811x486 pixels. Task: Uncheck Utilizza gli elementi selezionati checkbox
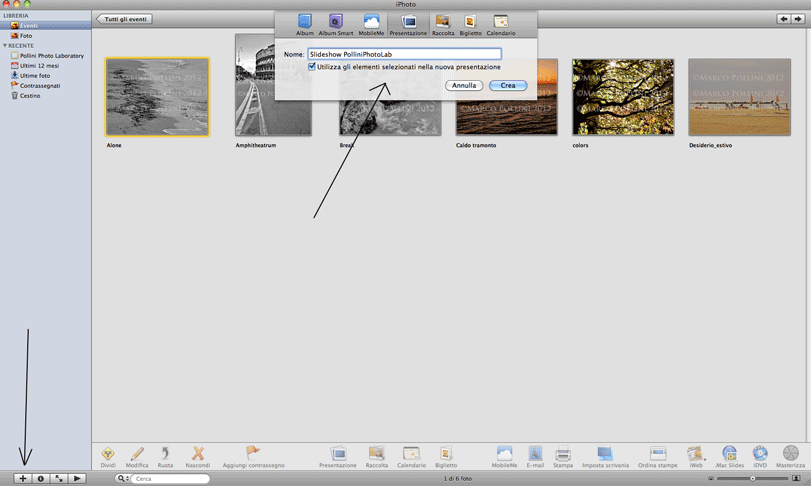312,67
